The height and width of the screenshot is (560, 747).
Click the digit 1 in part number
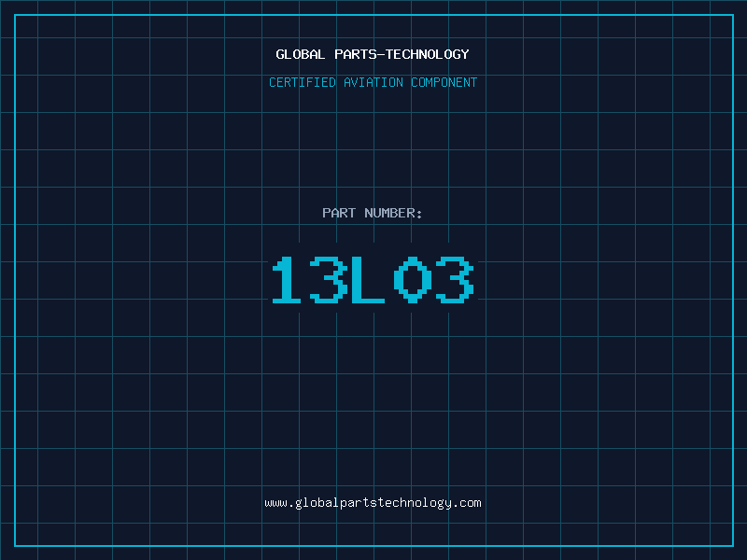287,280
